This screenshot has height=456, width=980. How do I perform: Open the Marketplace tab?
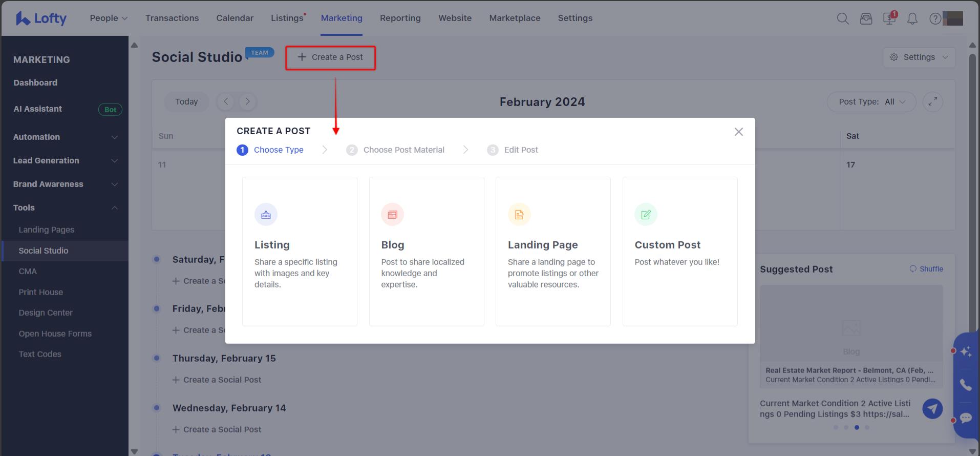[515, 18]
